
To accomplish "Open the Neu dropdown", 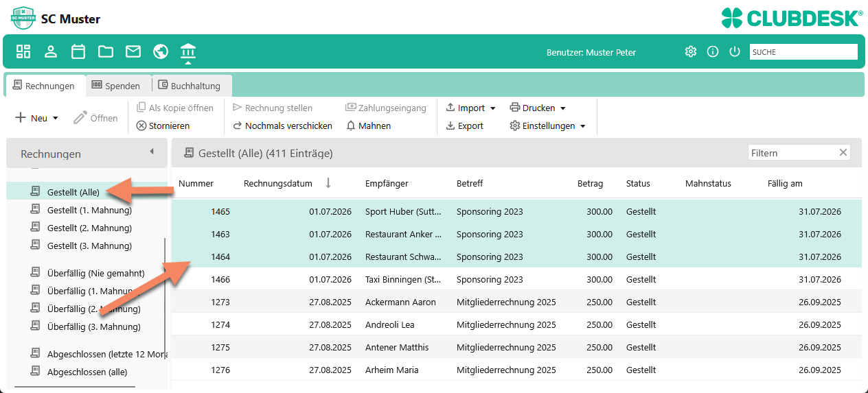I will [37, 118].
